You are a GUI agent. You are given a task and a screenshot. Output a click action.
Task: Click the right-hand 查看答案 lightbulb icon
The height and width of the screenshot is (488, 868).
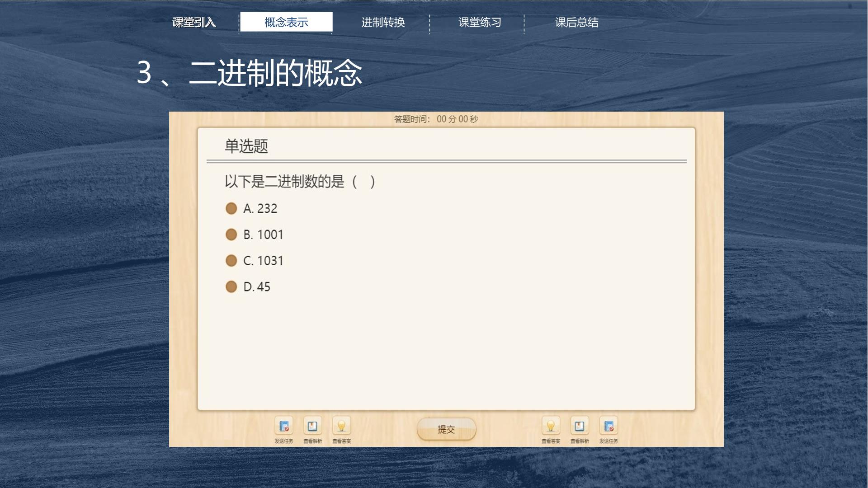[x=551, y=426]
